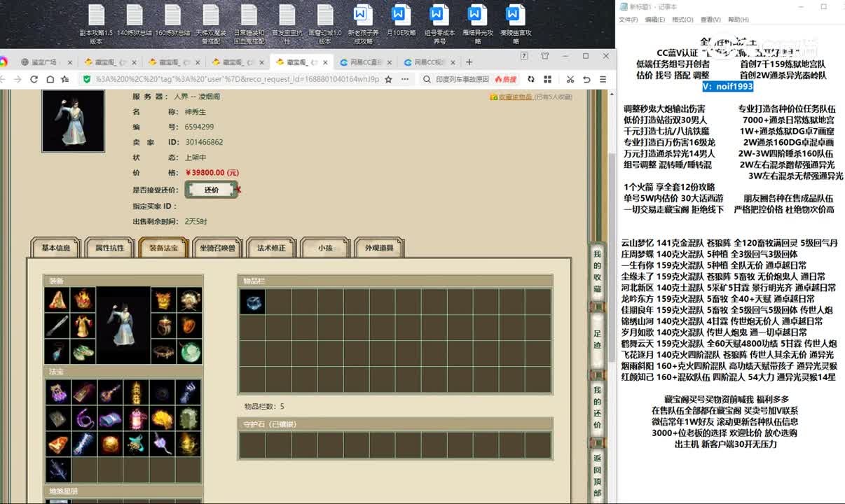Open 足迹 in right sidebar
This screenshot has width=845, height=504.
pos(597,339)
